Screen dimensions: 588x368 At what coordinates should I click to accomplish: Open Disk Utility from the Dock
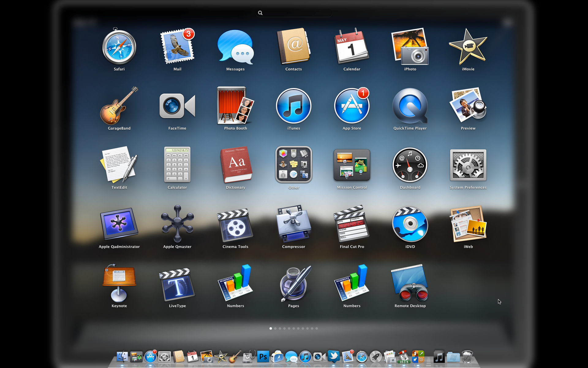(x=249, y=357)
